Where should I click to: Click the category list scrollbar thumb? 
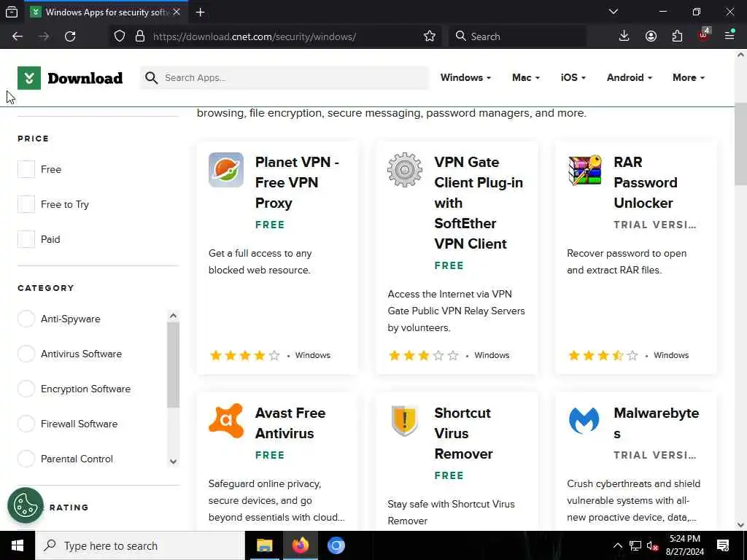(x=173, y=365)
